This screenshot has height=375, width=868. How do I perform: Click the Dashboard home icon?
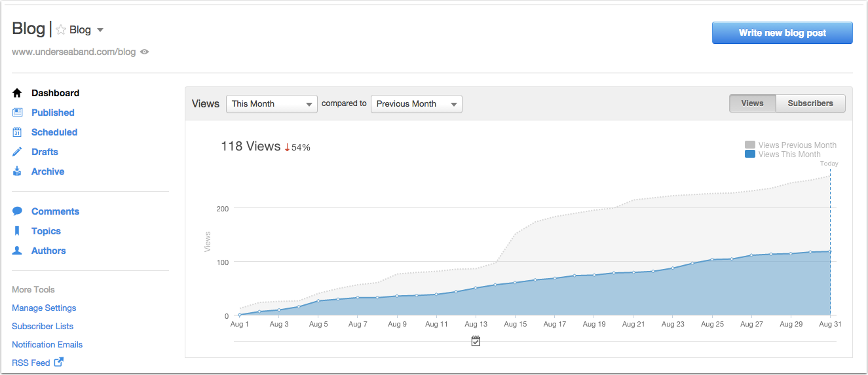pos(17,93)
